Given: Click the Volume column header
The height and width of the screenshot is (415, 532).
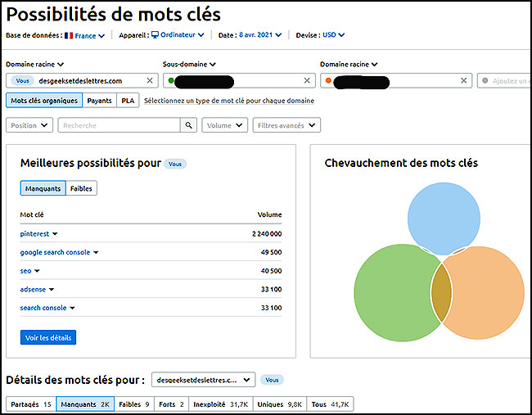Looking at the screenshot, I should [269, 214].
